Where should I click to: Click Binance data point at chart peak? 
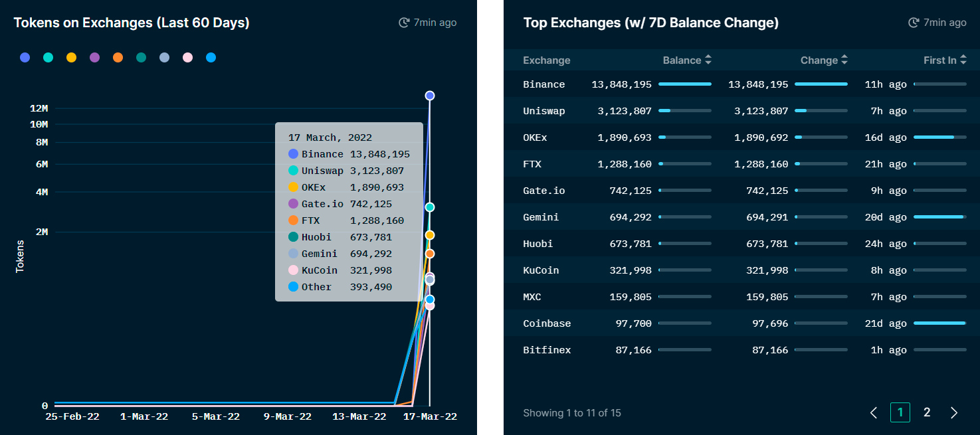[430, 96]
